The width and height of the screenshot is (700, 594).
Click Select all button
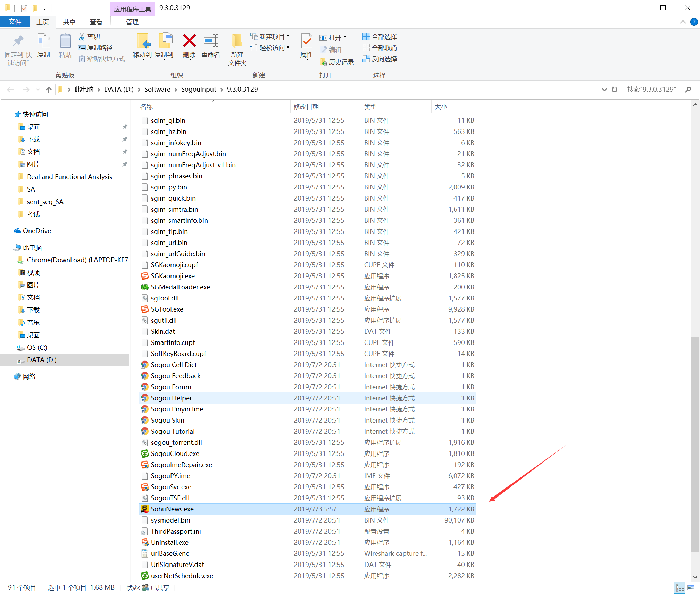click(x=380, y=36)
